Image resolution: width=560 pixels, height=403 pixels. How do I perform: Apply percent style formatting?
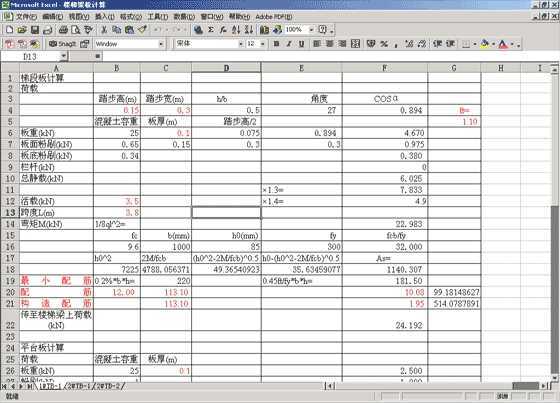pos(384,44)
